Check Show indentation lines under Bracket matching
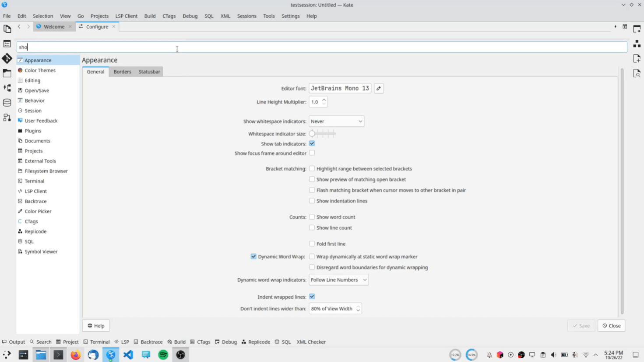This screenshot has width=644, height=362. click(x=312, y=201)
